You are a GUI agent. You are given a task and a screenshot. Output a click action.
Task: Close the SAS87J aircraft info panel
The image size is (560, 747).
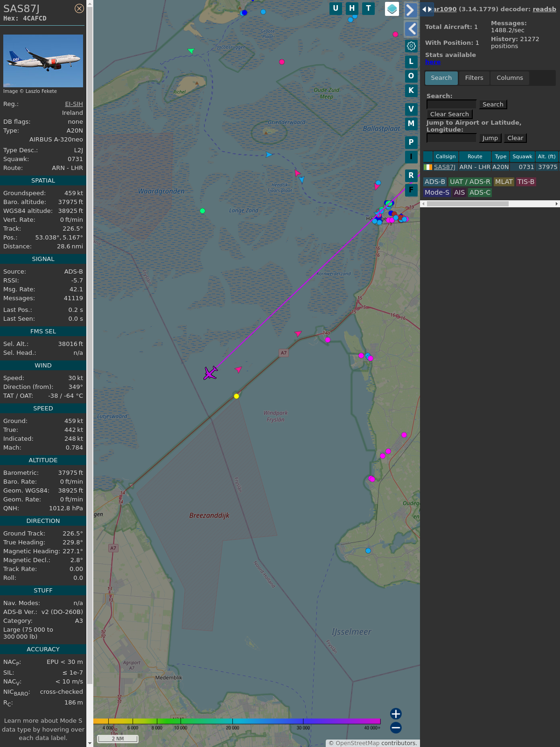[79, 8]
